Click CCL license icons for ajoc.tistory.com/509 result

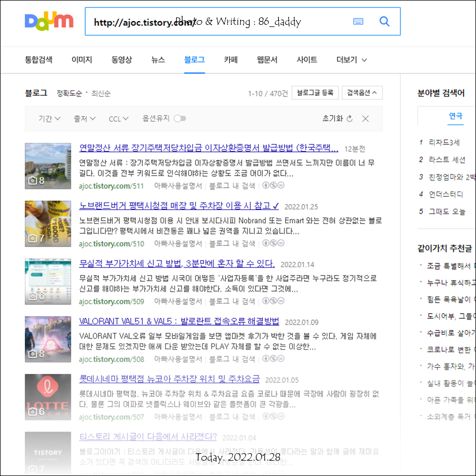(273, 300)
